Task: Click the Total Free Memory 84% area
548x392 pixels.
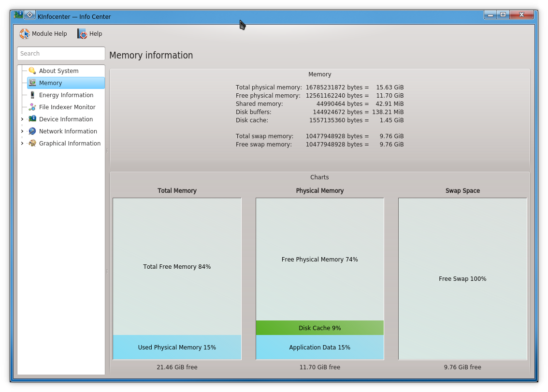Action: click(x=177, y=266)
